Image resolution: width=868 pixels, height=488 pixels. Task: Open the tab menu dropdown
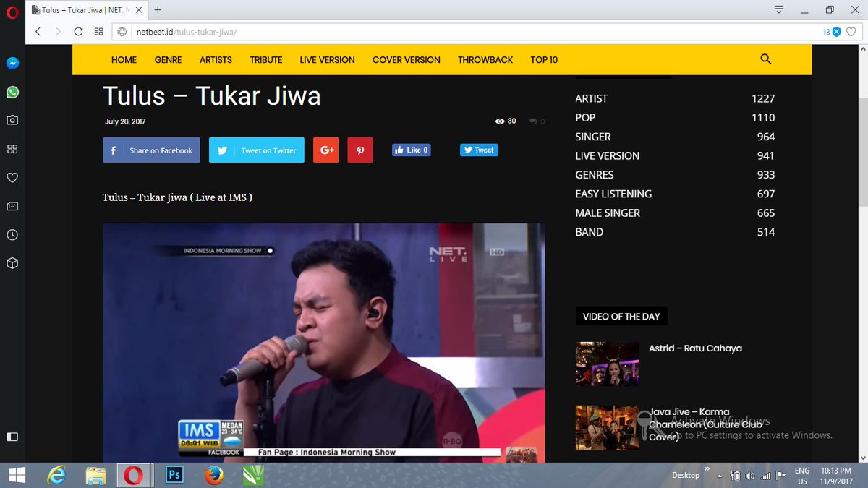[x=779, y=10]
